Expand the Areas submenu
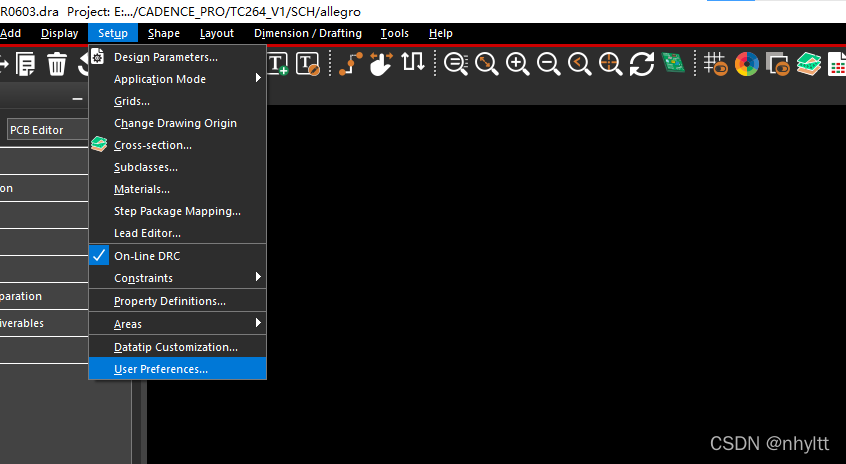The height and width of the screenshot is (464, 846). click(128, 324)
